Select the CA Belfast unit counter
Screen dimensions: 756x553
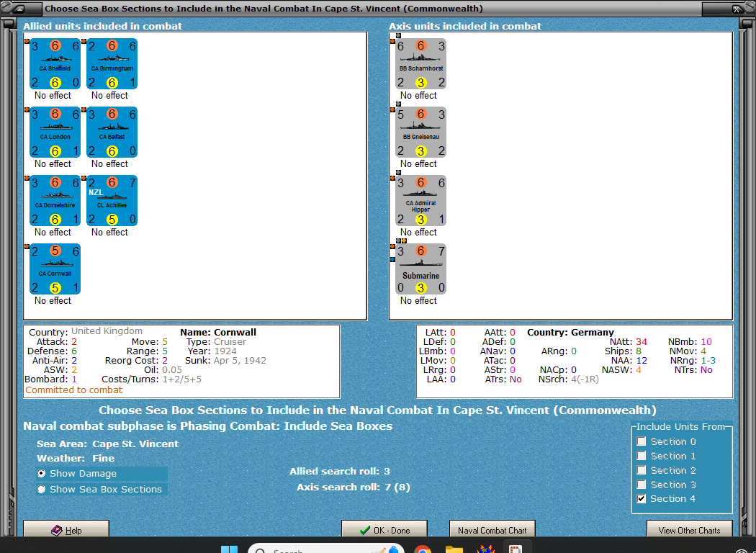point(112,132)
